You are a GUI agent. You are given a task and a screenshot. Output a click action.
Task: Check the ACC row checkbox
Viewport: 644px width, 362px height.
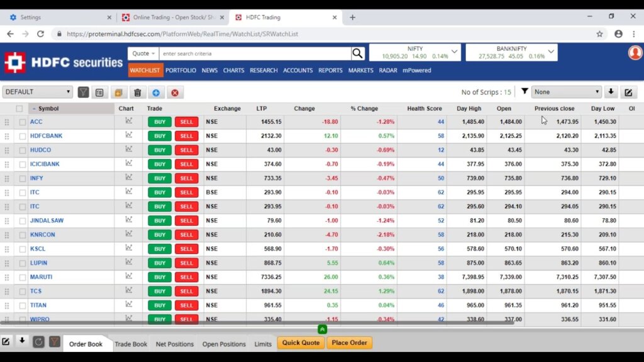click(23, 123)
